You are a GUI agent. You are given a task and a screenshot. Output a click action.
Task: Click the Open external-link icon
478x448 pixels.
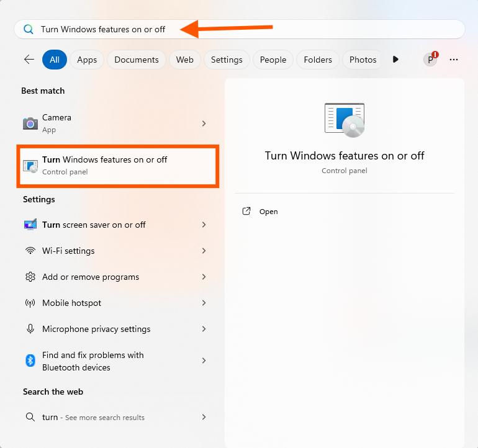pyautogui.click(x=246, y=211)
